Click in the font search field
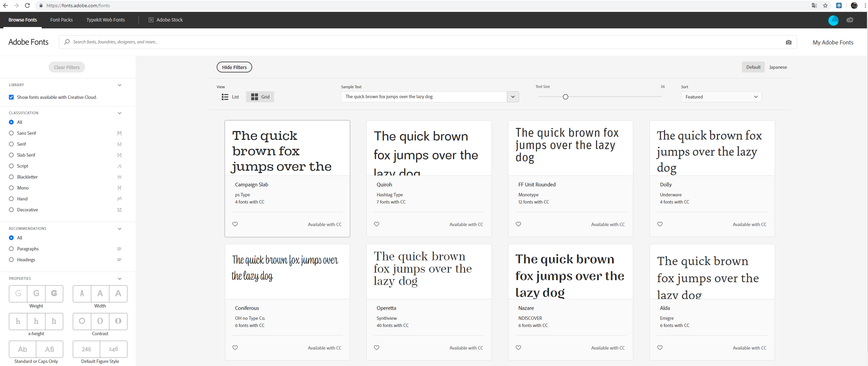Image resolution: width=868 pixels, height=366 pixels. [428, 42]
